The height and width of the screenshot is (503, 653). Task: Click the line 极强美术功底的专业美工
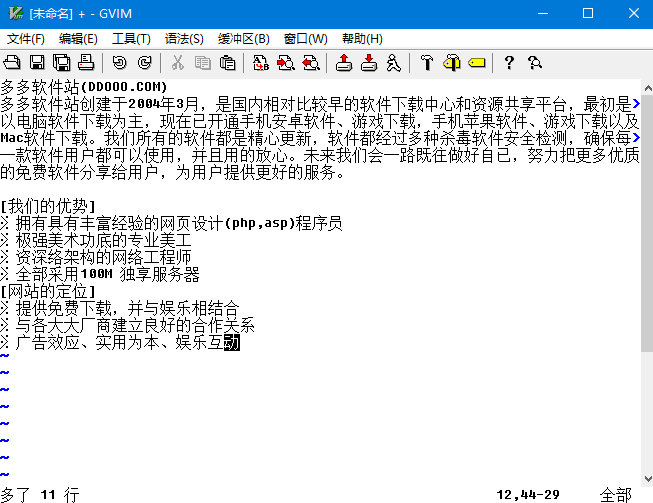(96, 240)
